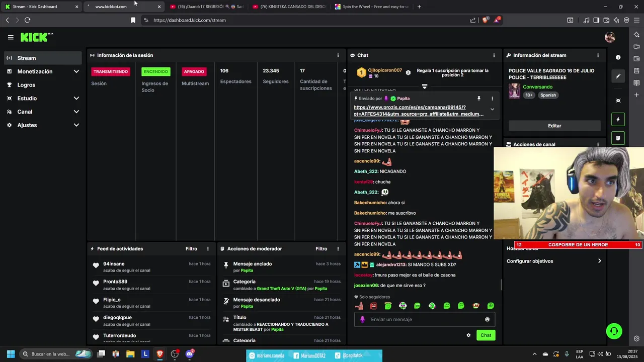Select follower 94insane in activity feed
This screenshot has height=362, width=644.
point(114,264)
